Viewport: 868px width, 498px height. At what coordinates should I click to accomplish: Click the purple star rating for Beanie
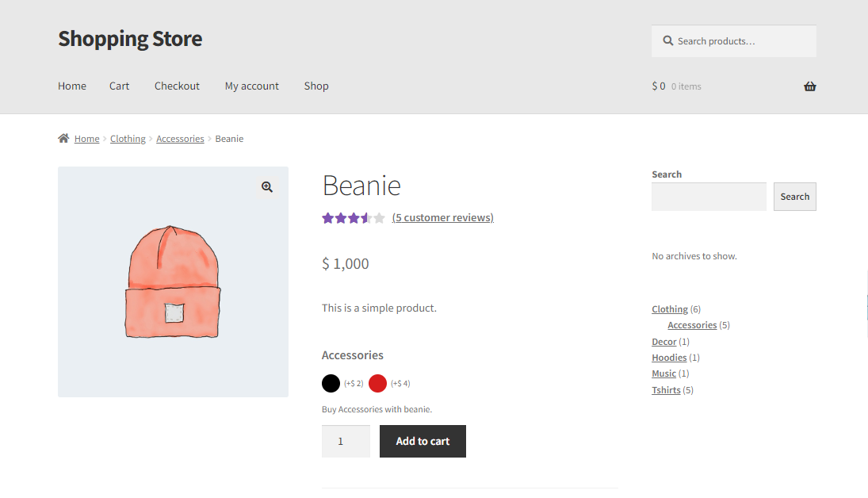pos(354,218)
